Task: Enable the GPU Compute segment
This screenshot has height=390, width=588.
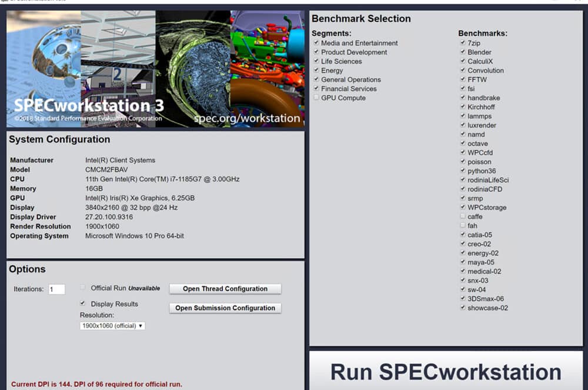Action: [x=316, y=98]
